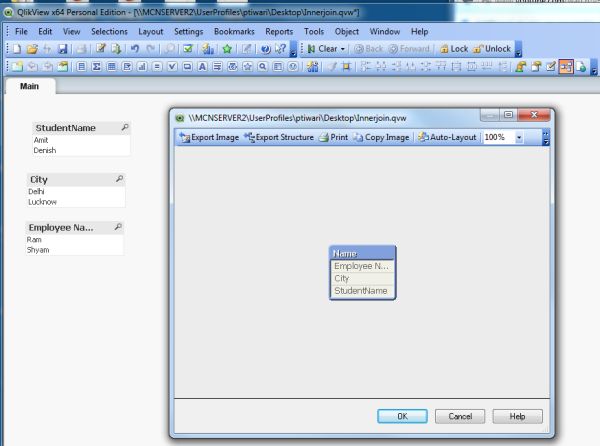Create a Container object
Viewport: 600px width, 446px height.
(x=278, y=67)
